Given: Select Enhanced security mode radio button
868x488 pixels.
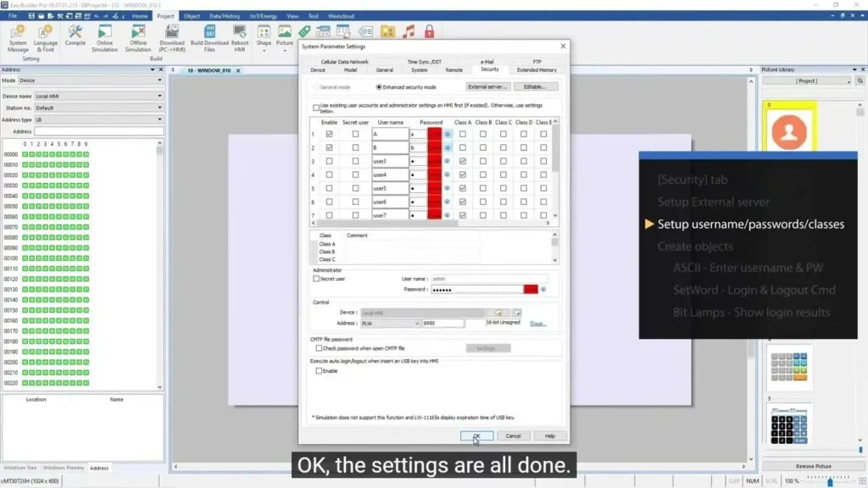Looking at the screenshot, I should (379, 87).
